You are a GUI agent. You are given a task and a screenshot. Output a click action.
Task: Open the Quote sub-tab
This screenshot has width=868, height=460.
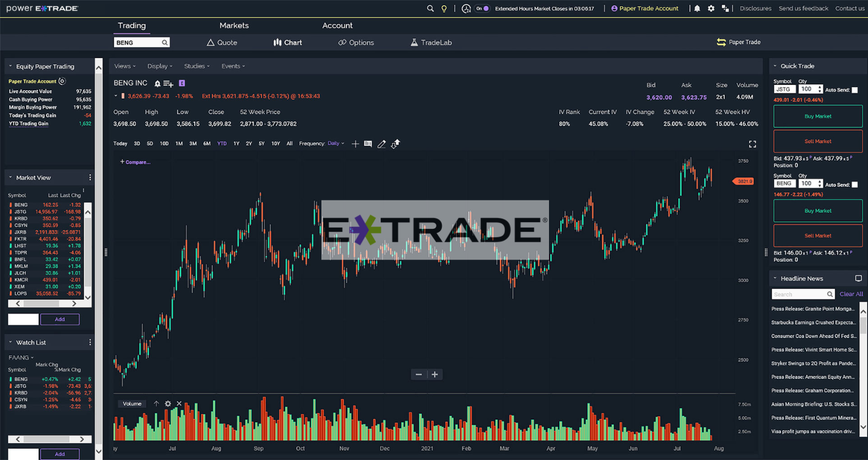[222, 42]
